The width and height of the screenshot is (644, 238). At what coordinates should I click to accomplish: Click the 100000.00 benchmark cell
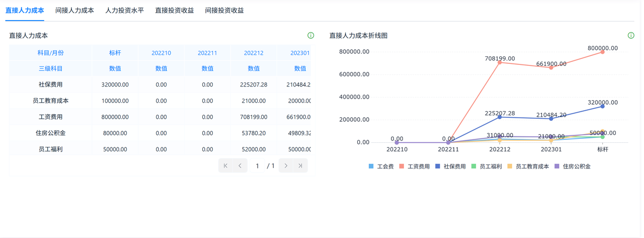[x=115, y=101]
